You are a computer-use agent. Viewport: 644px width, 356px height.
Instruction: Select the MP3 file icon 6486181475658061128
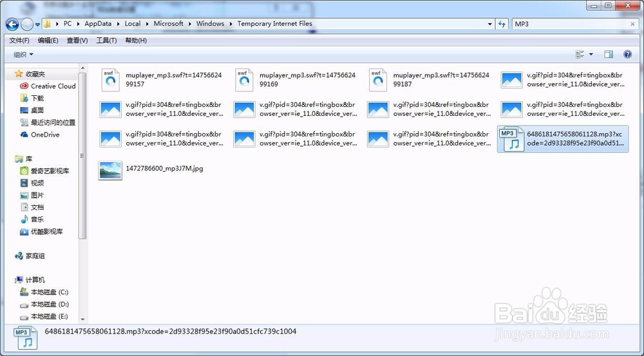click(x=511, y=139)
